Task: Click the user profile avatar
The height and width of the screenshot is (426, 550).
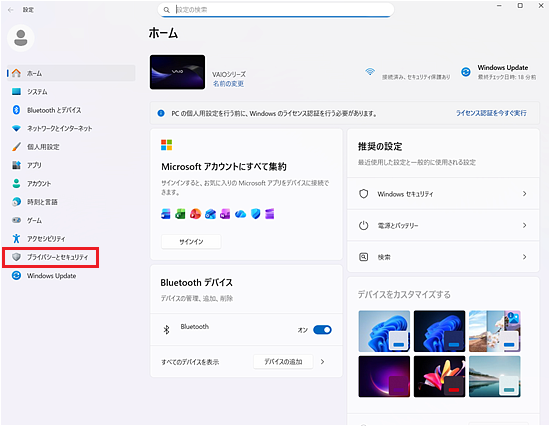Action: [21, 38]
